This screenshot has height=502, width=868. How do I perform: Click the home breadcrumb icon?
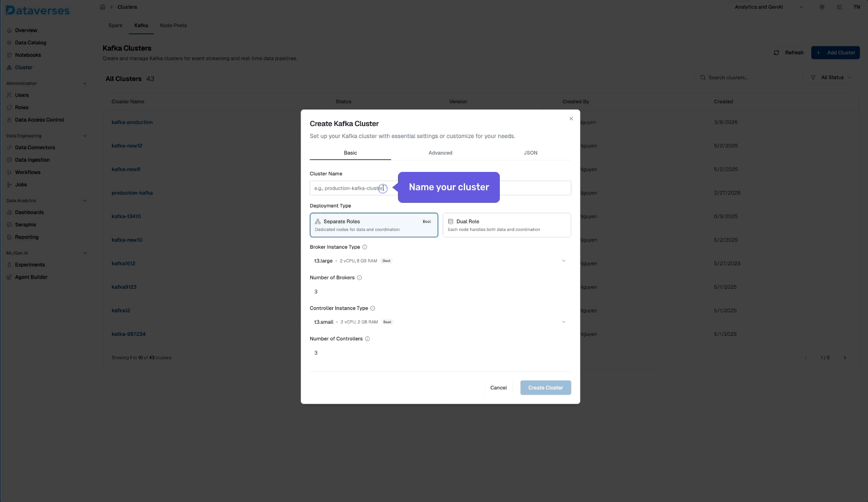pyautogui.click(x=102, y=7)
